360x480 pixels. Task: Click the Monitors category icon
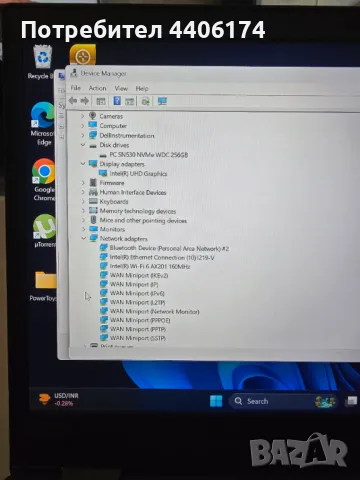pos(93,229)
